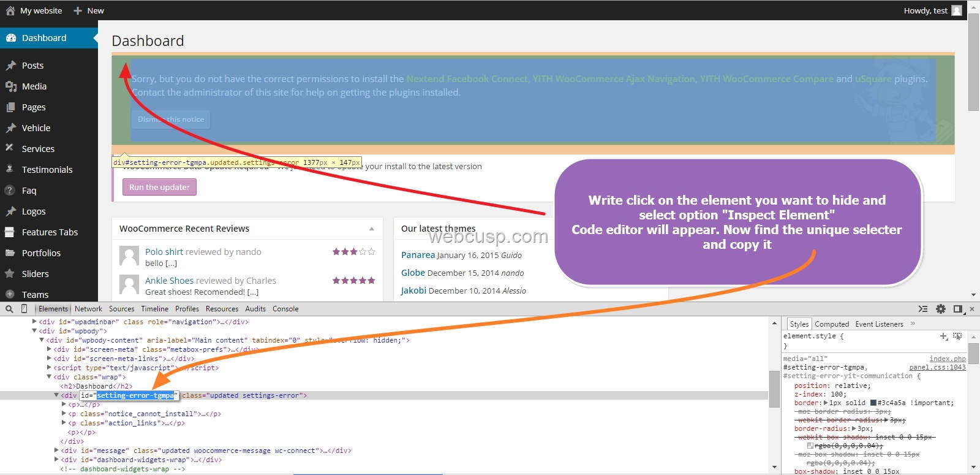Click the Dashboard gauge icon in sidebar
The image size is (980, 475).
tap(10, 38)
